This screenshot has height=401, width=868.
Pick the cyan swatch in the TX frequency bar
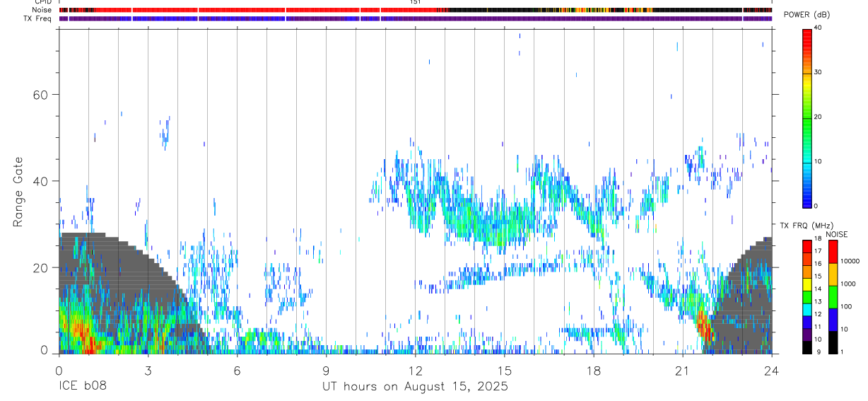point(807,310)
